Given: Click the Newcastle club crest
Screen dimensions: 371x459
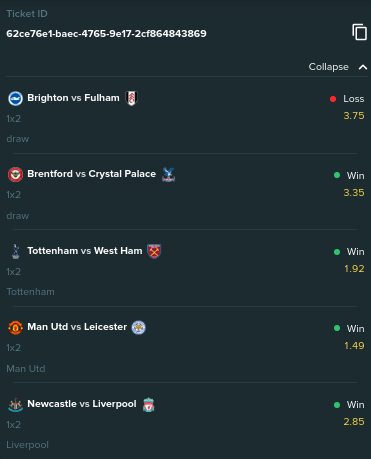Looking at the screenshot, I should click(x=15, y=404).
